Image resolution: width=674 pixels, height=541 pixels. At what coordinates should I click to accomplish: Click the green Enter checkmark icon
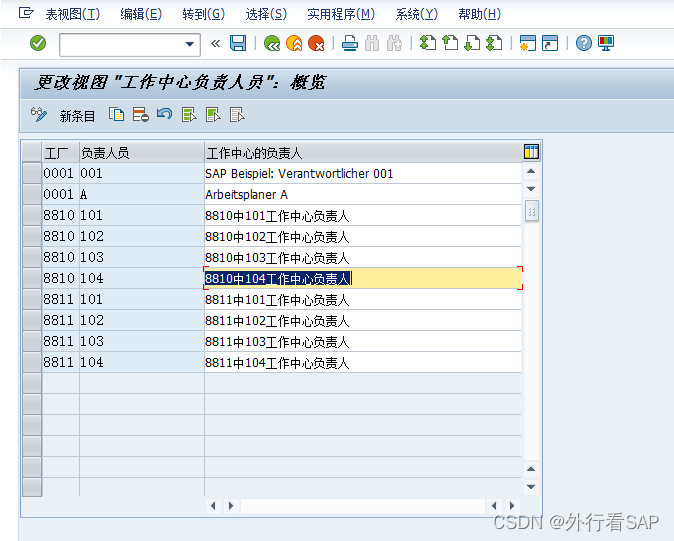(38, 43)
